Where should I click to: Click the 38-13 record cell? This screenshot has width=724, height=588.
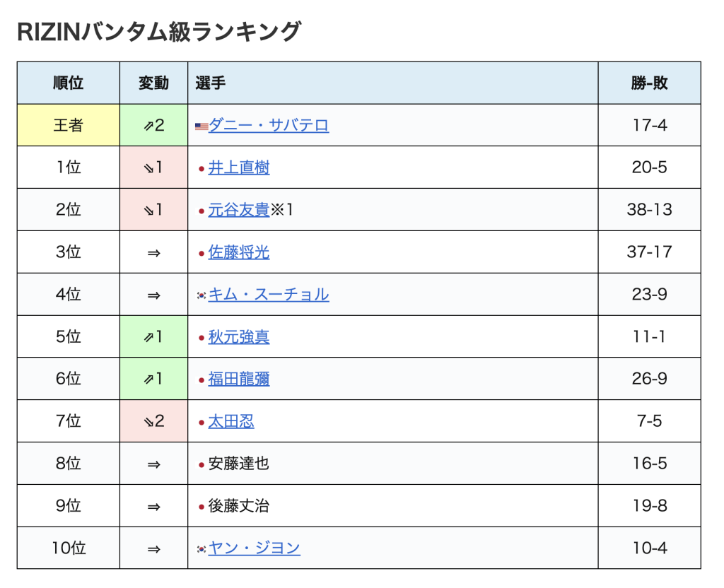tap(649, 210)
